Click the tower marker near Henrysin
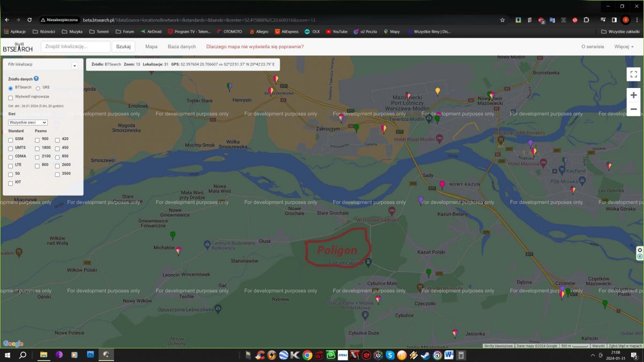 pyautogui.click(x=229, y=86)
